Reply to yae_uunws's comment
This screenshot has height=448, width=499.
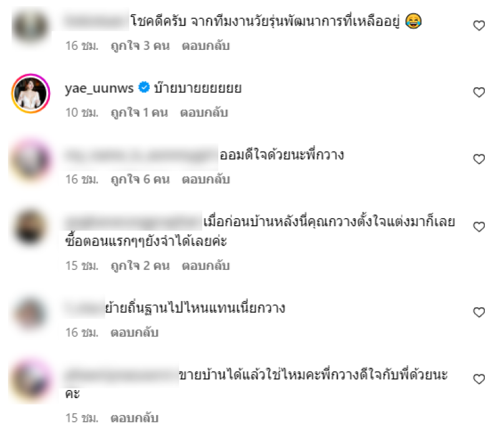click(x=204, y=113)
